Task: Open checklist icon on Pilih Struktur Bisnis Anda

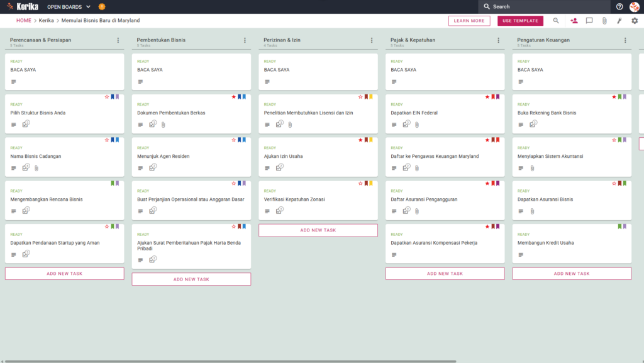Action: tap(26, 124)
